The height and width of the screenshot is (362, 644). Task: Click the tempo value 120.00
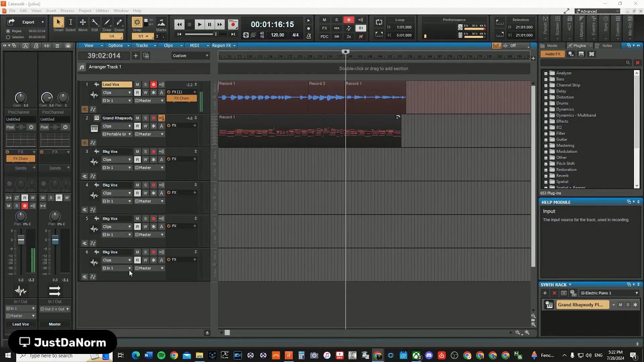(x=277, y=35)
